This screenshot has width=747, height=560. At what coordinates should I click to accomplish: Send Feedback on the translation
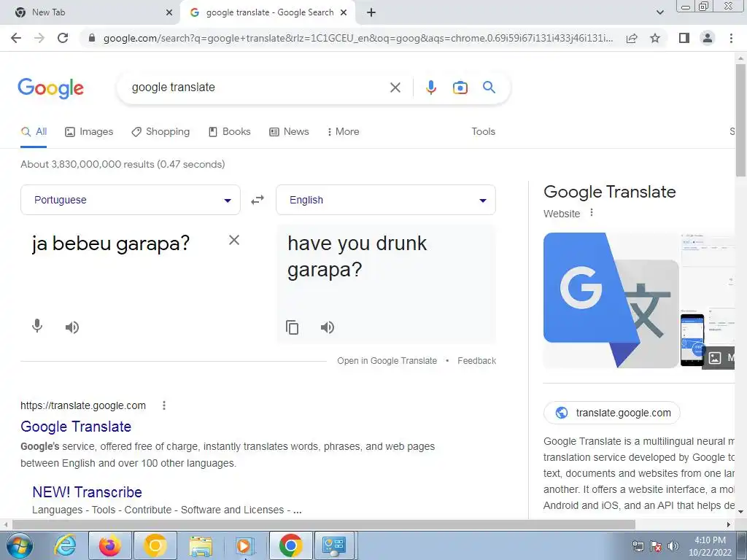point(476,361)
